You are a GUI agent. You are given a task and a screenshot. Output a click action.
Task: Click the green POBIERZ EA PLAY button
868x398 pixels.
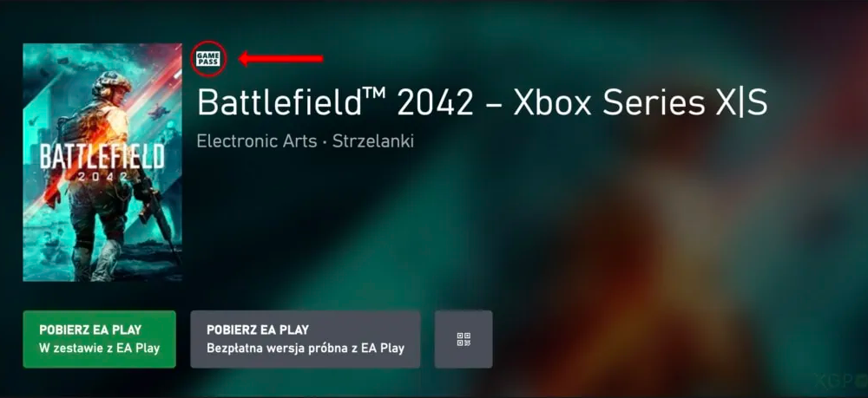point(100,339)
